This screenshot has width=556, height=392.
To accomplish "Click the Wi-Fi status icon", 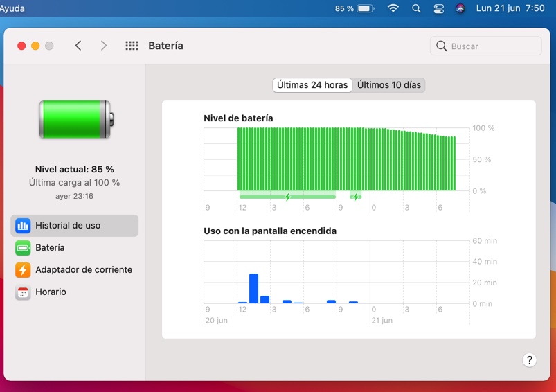I will 393,9.
